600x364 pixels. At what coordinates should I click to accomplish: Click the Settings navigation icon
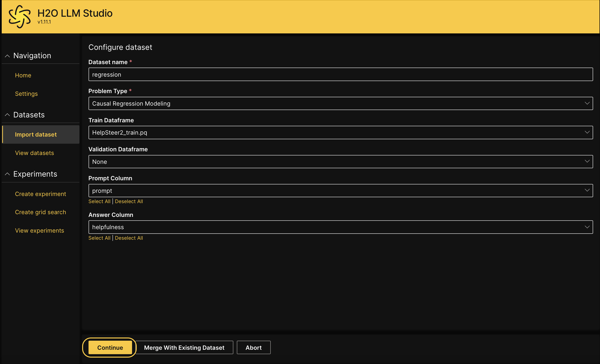[x=26, y=93]
